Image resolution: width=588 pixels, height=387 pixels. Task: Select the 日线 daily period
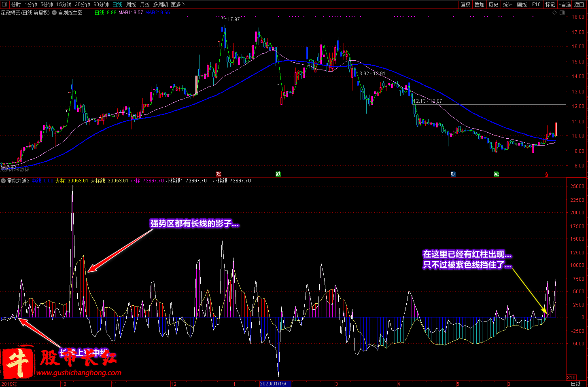(117, 4)
